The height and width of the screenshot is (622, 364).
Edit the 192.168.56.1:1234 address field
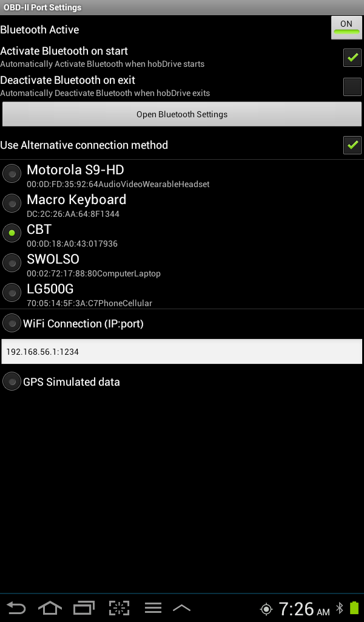click(x=182, y=352)
